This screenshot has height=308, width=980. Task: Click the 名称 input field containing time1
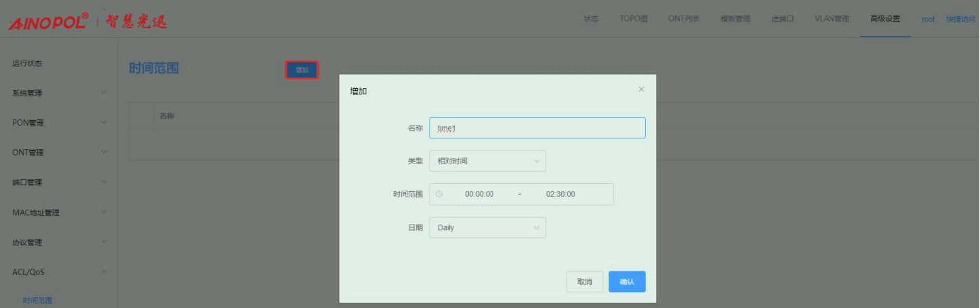(x=537, y=128)
